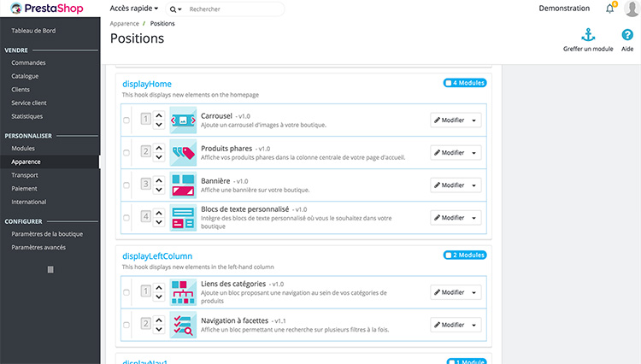This screenshot has height=364, width=641.
Task: Open the search filter dropdown arrow
Action: click(176, 9)
